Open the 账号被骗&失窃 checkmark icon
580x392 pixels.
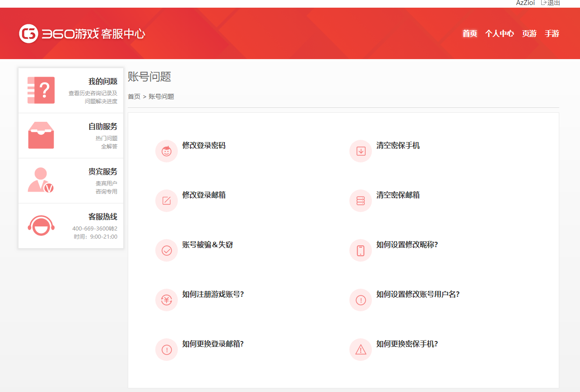166,250
